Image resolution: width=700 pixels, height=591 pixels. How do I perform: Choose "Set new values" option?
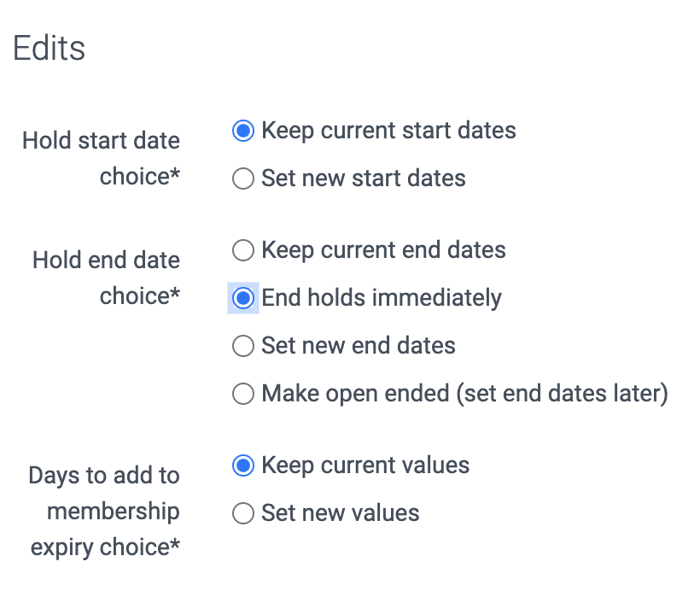click(x=242, y=513)
